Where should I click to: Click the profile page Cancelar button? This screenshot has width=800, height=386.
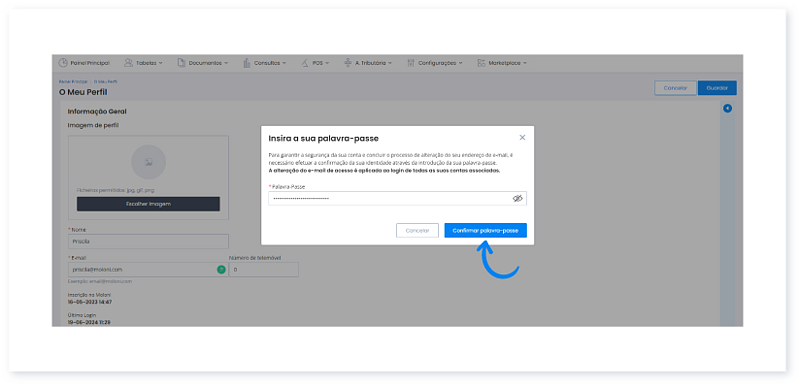(675, 88)
